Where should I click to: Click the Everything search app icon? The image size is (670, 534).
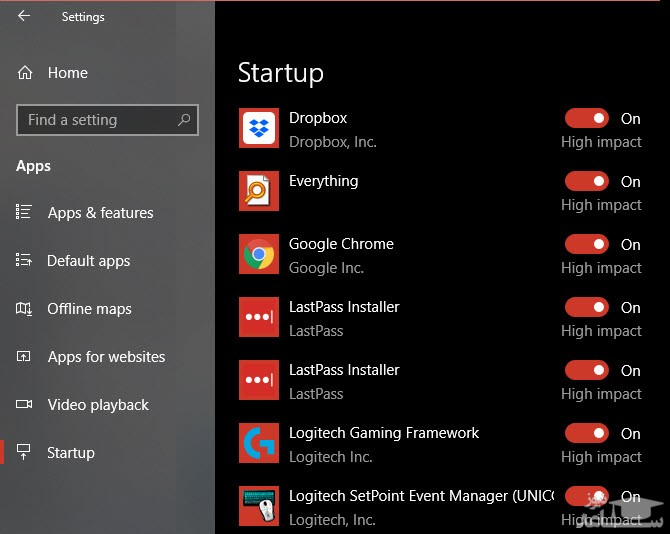(x=259, y=191)
